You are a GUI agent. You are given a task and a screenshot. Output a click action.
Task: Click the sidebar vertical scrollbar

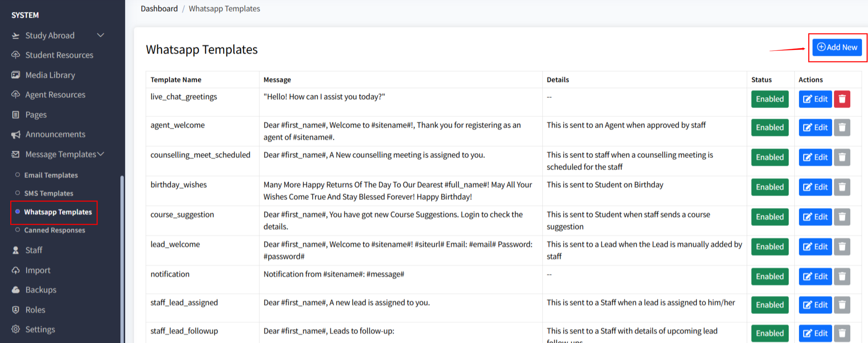click(x=122, y=256)
